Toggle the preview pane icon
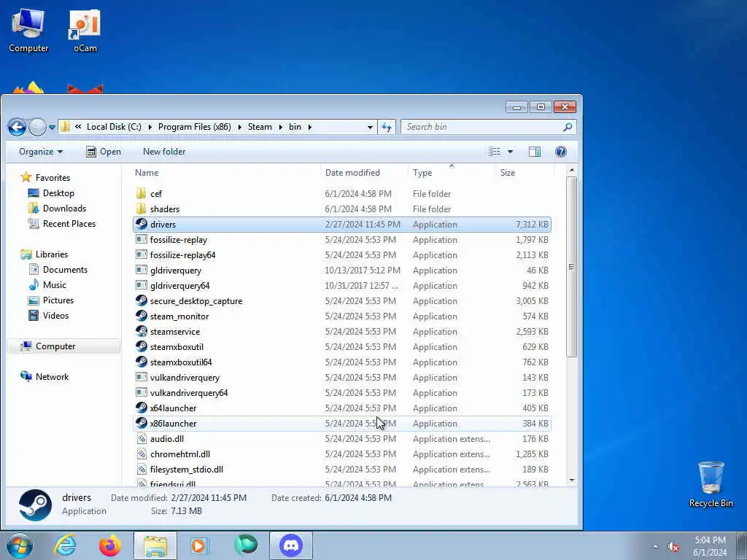 [x=535, y=152]
